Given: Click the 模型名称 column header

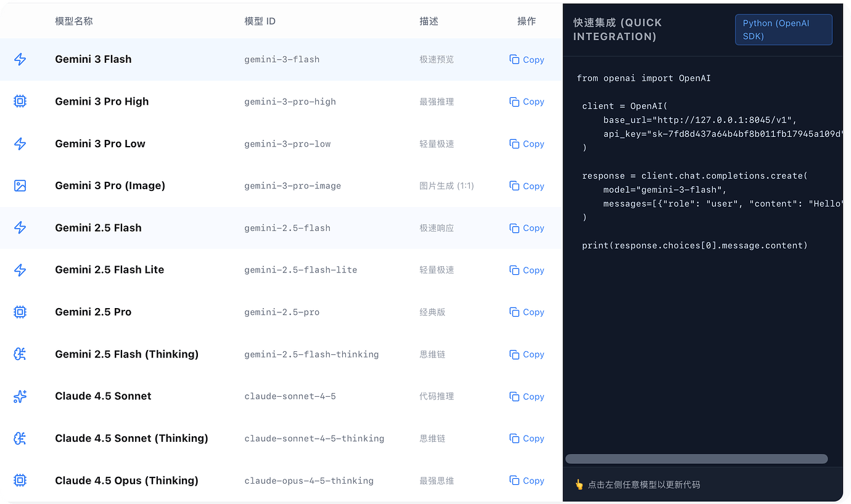Looking at the screenshot, I should pyautogui.click(x=74, y=21).
